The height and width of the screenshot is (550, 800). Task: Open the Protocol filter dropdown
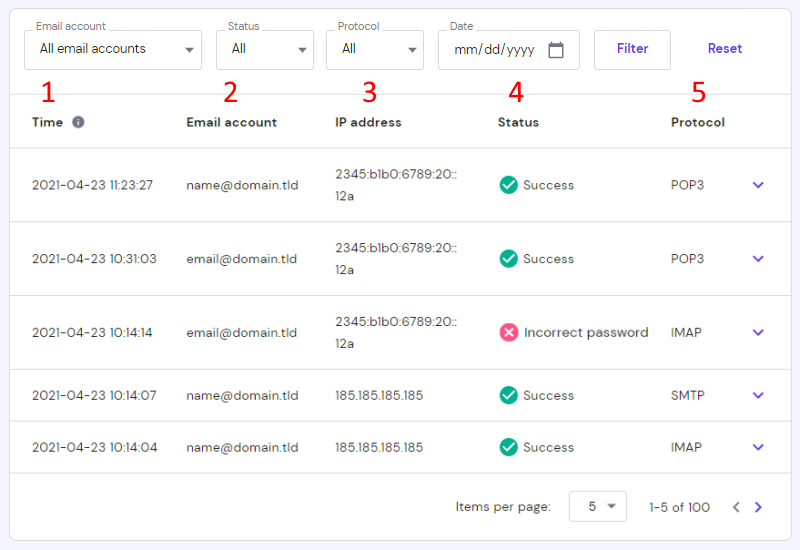(375, 49)
